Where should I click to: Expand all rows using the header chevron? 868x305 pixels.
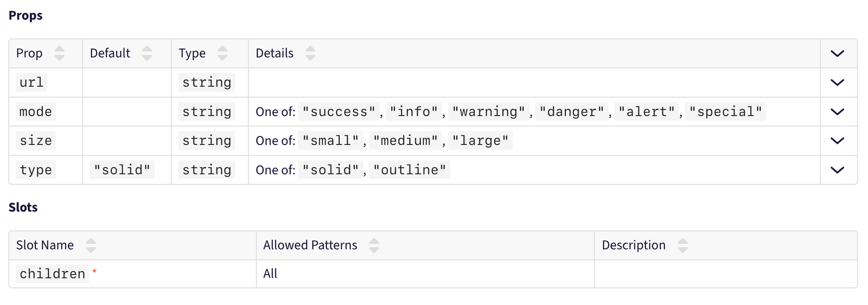pos(838,53)
